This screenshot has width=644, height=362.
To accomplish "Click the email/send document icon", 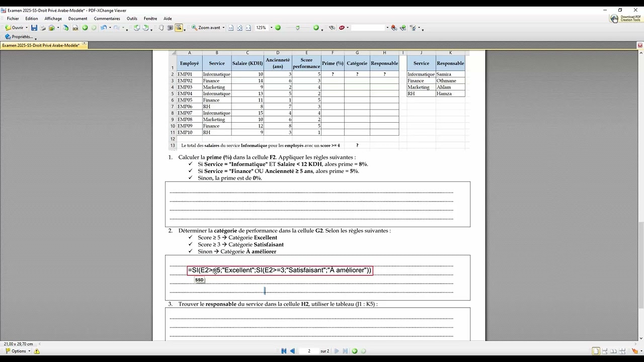I will (51, 28).
